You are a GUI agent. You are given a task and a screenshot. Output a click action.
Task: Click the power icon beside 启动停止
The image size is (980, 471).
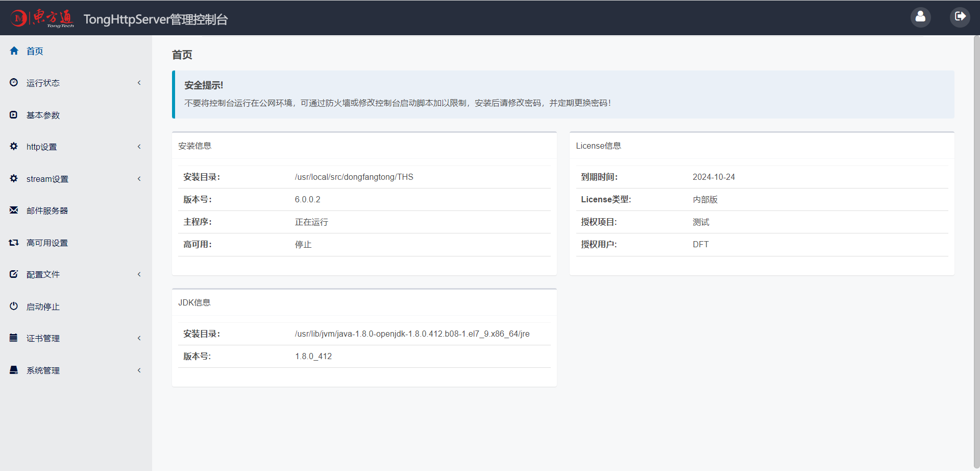(x=14, y=306)
